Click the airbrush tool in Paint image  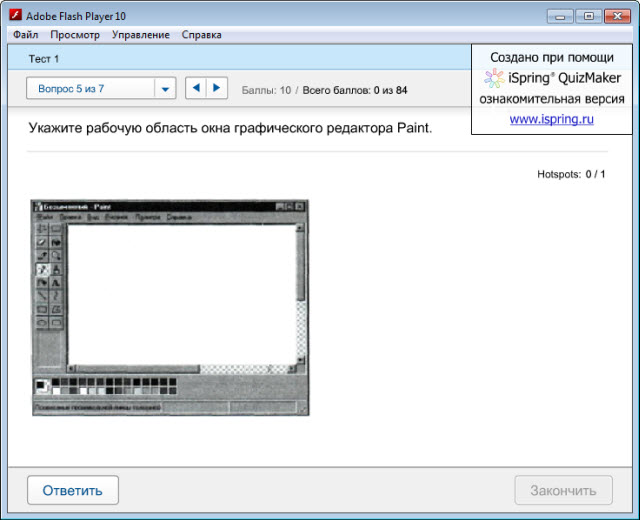(x=42, y=270)
